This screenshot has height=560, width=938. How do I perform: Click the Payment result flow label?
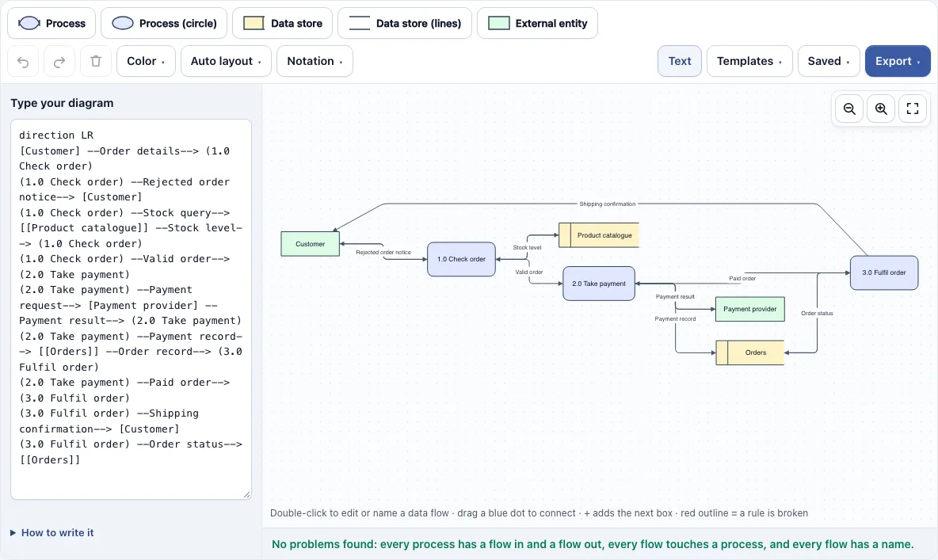coord(676,297)
